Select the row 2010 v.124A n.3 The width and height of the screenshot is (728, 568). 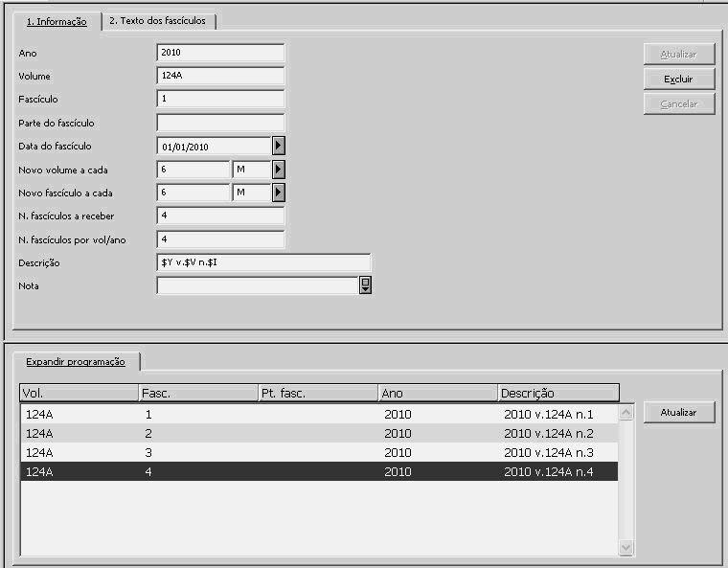(319, 452)
